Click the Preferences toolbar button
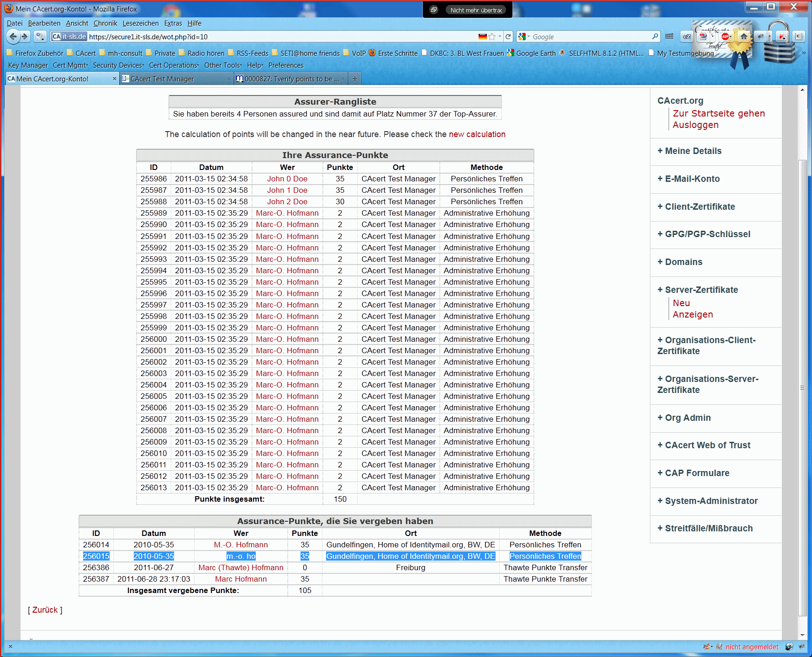Image resolution: width=812 pixels, height=657 pixels. coord(286,65)
